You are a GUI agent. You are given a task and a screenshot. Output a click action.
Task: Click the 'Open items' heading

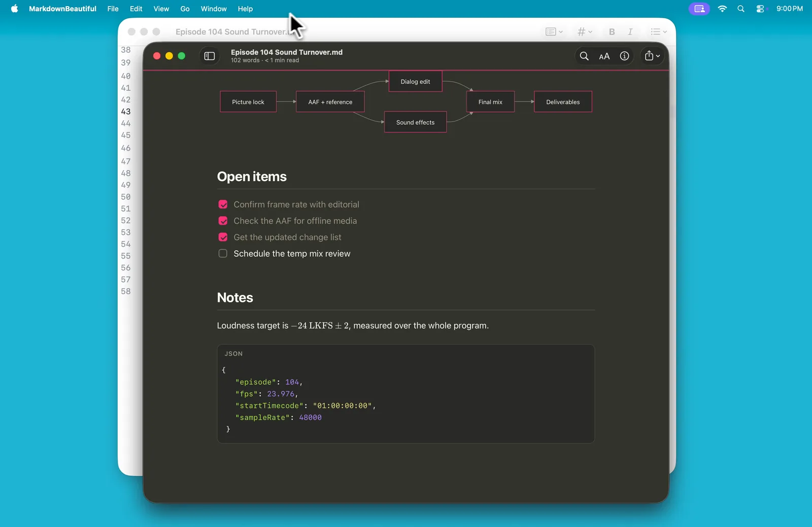pyautogui.click(x=252, y=177)
